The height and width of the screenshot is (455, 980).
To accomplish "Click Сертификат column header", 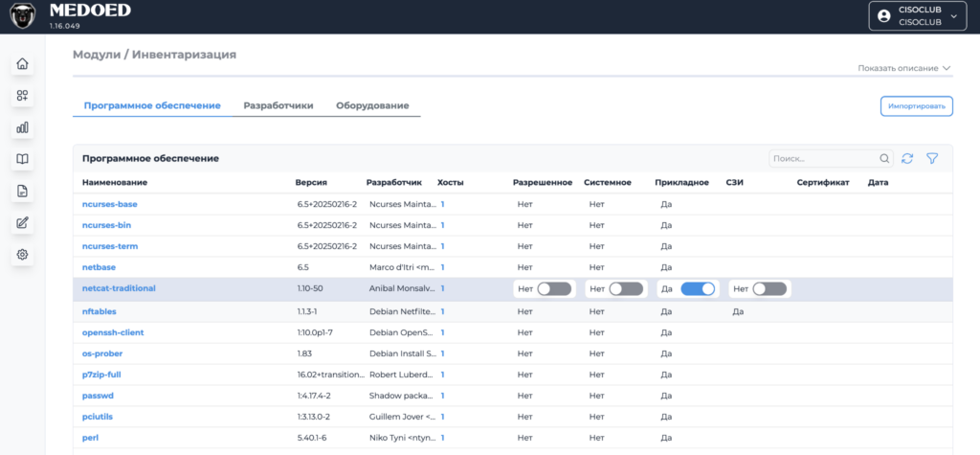I will [x=823, y=183].
